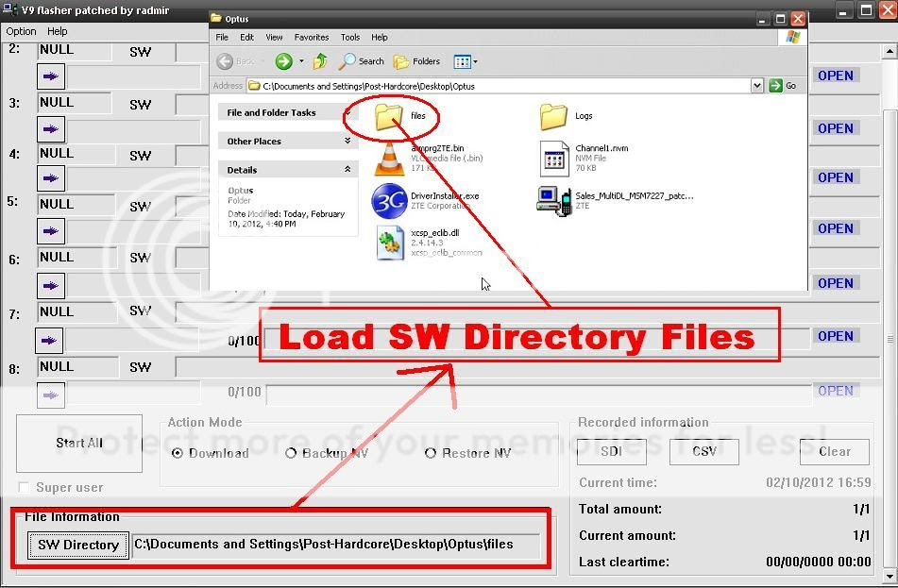Click the arrow button in row 6

coord(51,286)
